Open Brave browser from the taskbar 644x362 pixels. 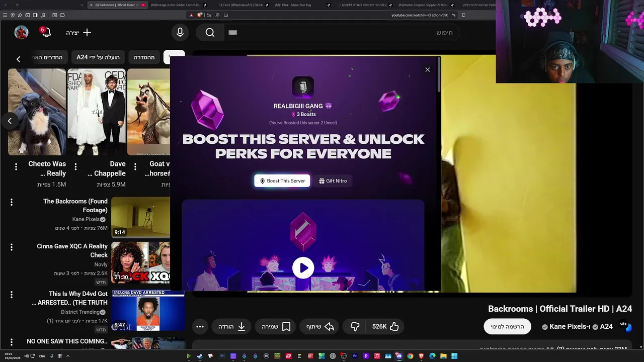tap(421, 356)
